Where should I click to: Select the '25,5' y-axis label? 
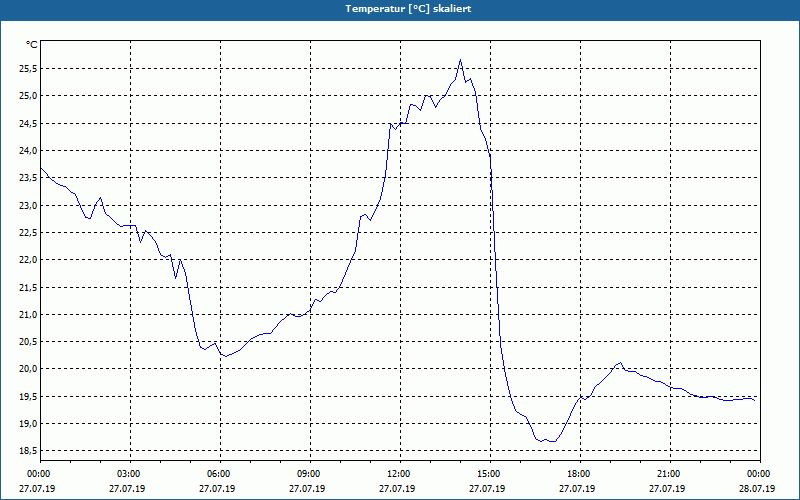click(28, 68)
